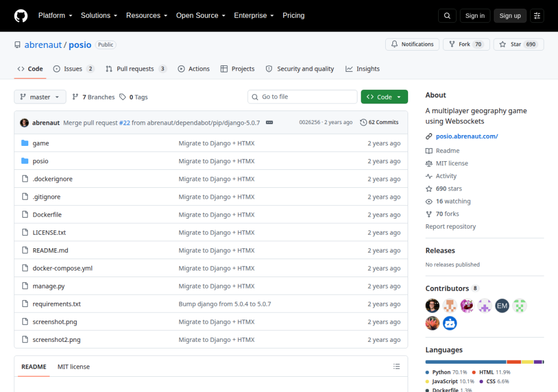The height and width of the screenshot is (392, 558).
Task: Select the README tab
Action: pos(34,366)
